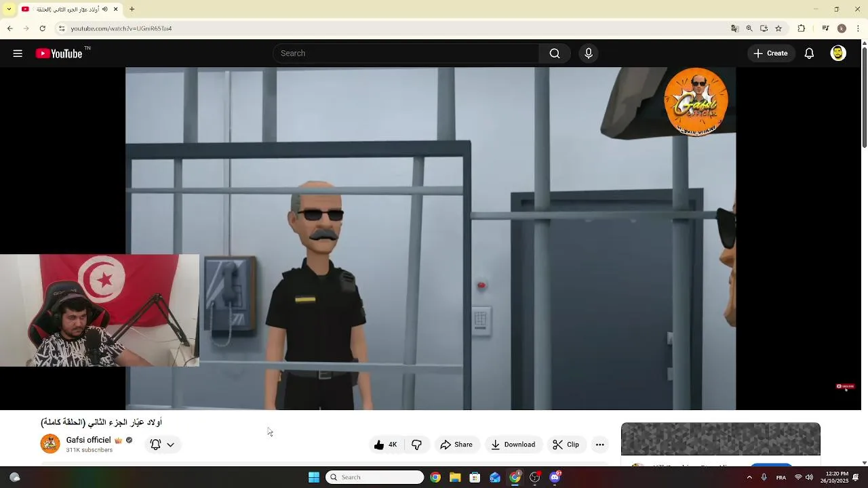This screenshot has width=868, height=488.
Task: Click the browser forward arrow
Action: (x=26, y=28)
